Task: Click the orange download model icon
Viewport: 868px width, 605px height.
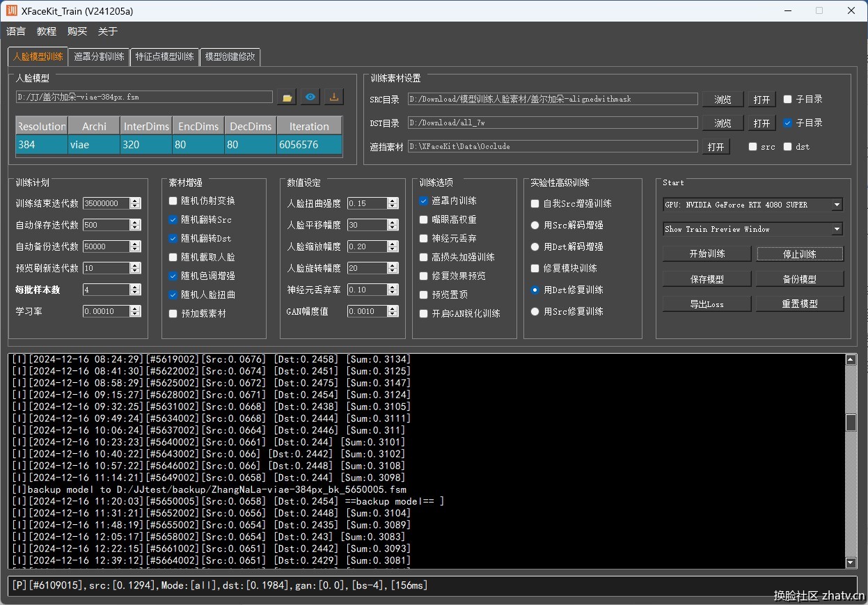Action: [334, 97]
